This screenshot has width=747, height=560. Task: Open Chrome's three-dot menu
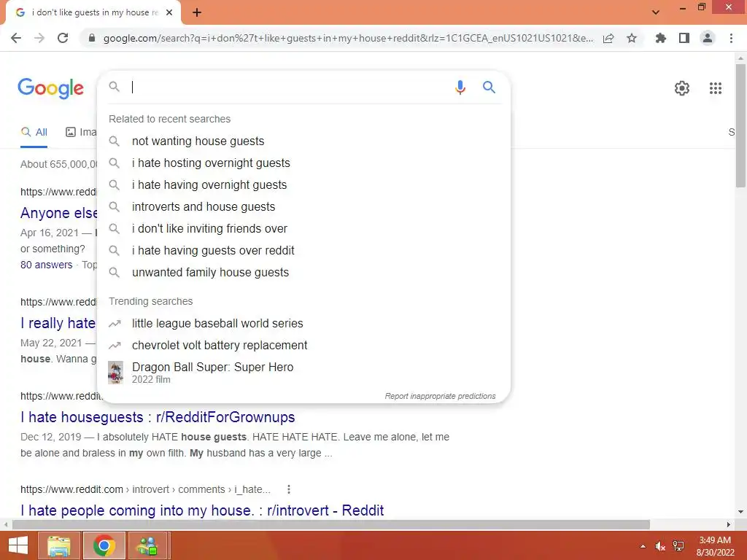pos(731,38)
